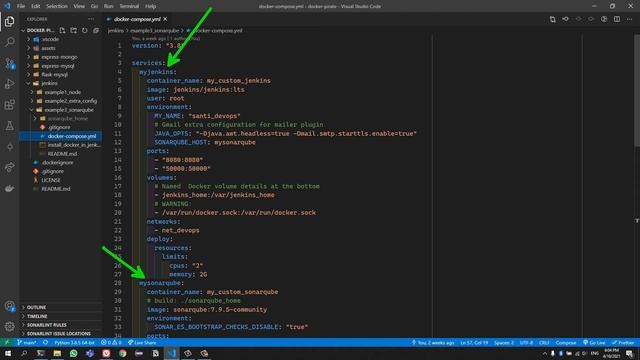
Task: Click the Spaces indentation indicator
Action: [x=504, y=342]
